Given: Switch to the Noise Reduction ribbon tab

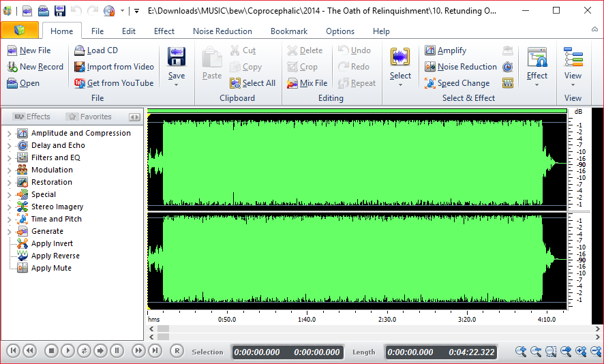Looking at the screenshot, I should (x=222, y=31).
